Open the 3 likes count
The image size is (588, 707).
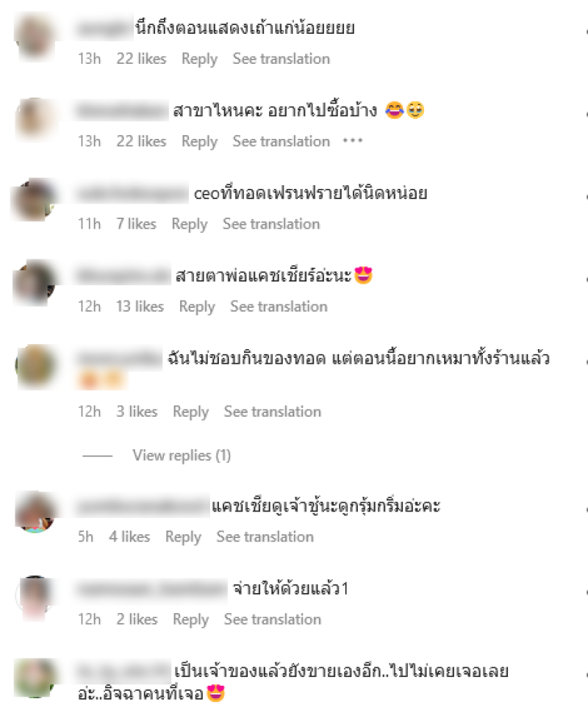137,412
